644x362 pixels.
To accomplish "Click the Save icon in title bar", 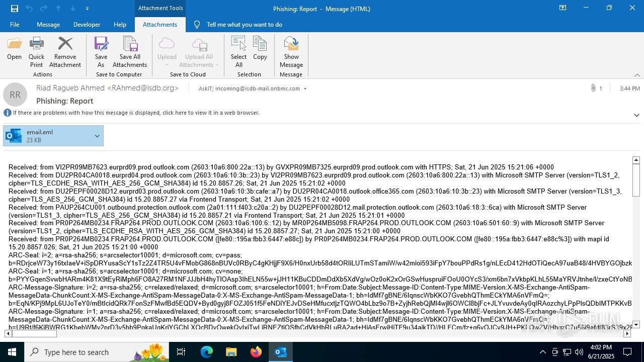I will [14, 9].
